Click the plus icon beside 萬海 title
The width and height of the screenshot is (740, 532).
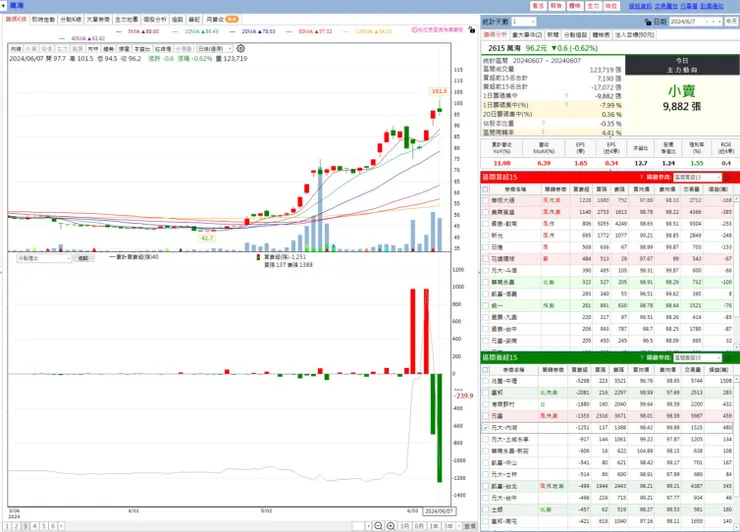click(x=3, y=6)
